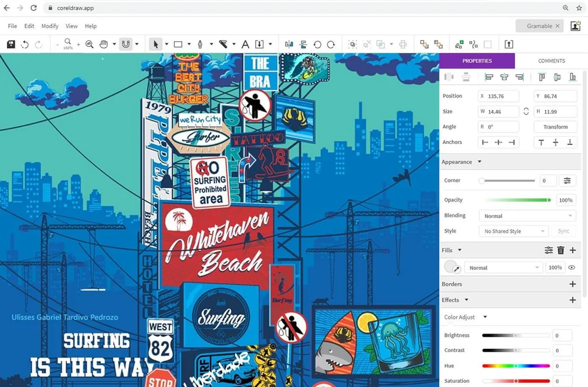This screenshot has width=588, height=387.
Task: Open the Modify menu
Action: click(x=49, y=26)
